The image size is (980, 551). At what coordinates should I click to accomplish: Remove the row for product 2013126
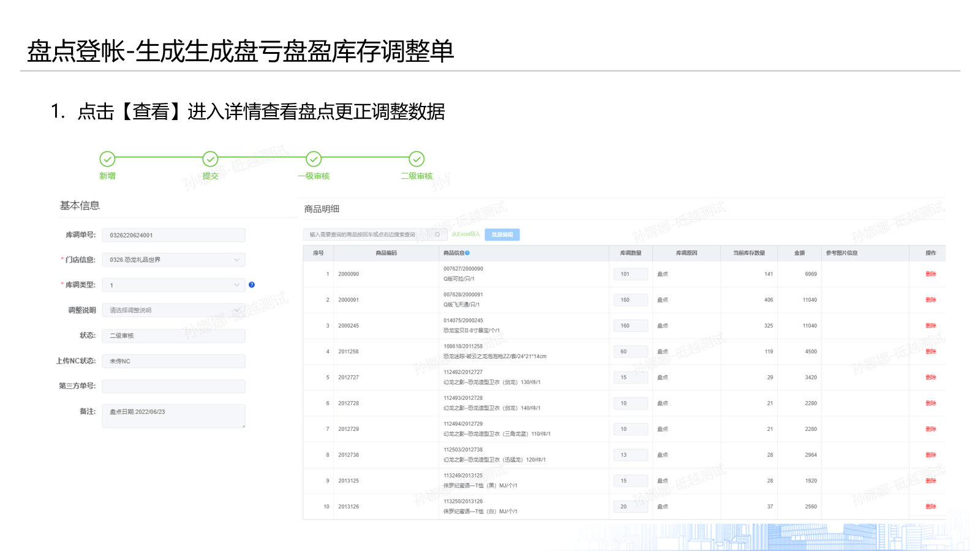(x=930, y=507)
